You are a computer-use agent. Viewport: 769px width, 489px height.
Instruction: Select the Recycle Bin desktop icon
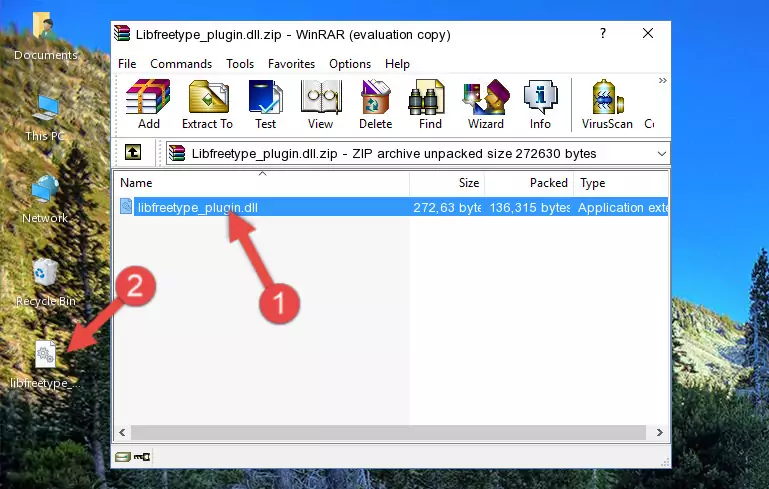pyautogui.click(x=46, y=282)
